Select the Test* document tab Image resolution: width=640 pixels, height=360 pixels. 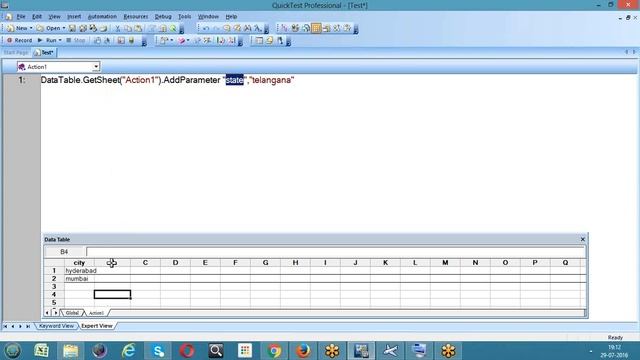coord(44,53)
